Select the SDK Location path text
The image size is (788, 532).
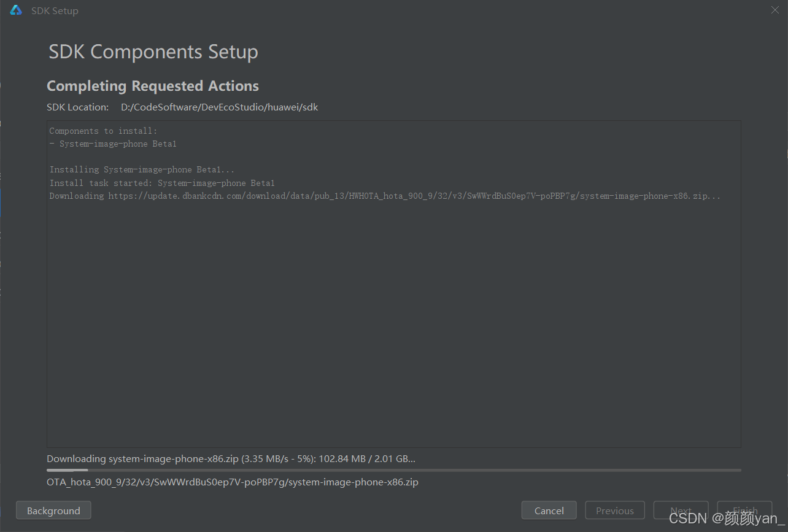pos(220,107)
